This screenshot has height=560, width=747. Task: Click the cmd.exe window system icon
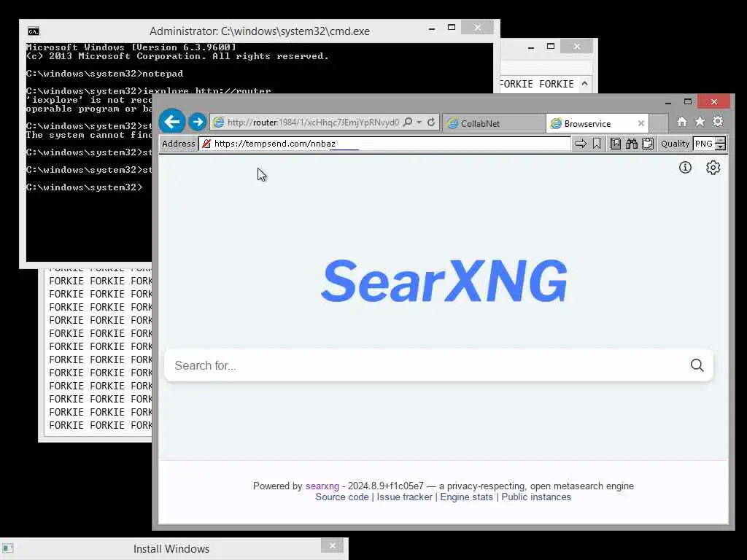pyautogui.click(x=34, y=31)
